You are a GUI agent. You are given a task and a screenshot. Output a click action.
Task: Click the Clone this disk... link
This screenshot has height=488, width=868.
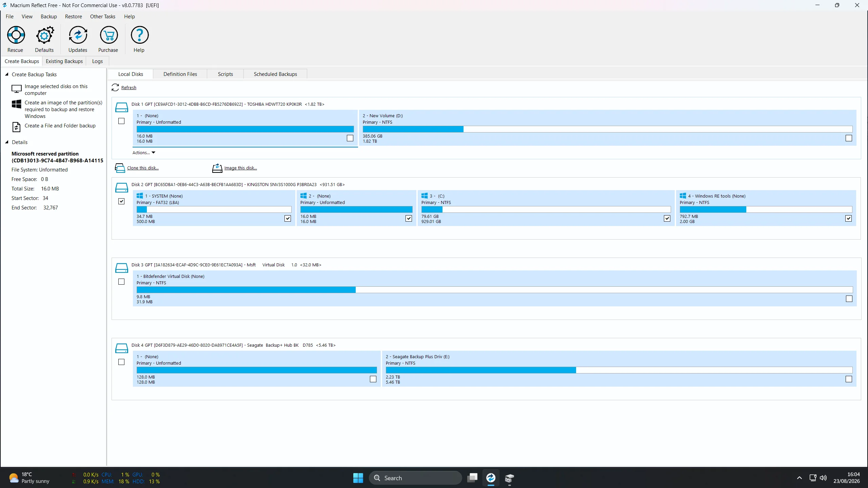pyautogui.click(x=143, y=168)
